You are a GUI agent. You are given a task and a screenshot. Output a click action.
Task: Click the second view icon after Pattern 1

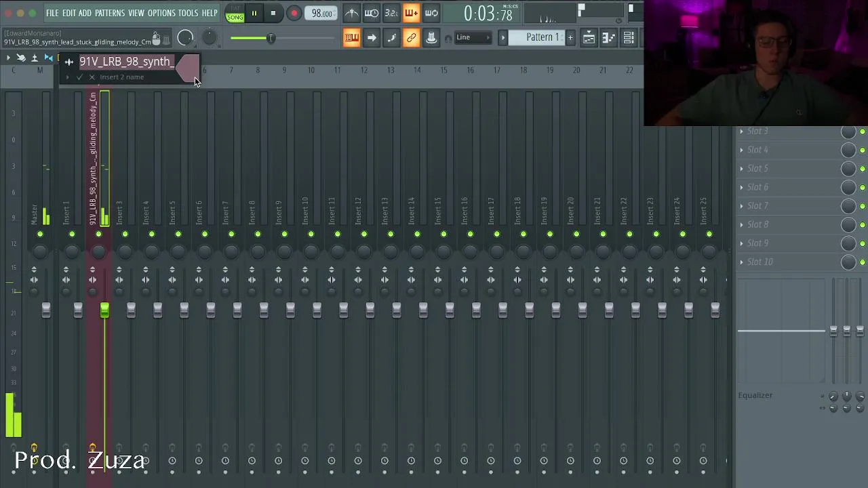coord(608,37)
